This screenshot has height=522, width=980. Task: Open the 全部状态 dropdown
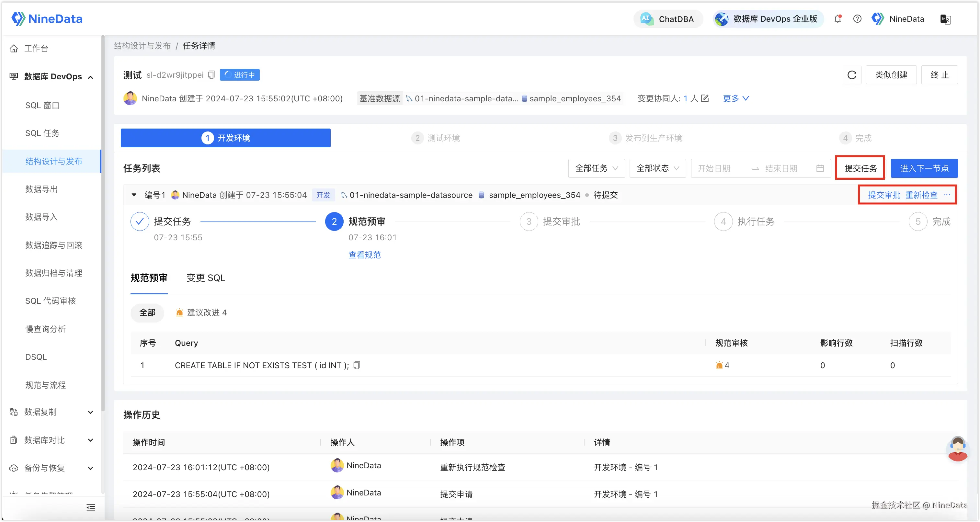click(x=657, y=168)
